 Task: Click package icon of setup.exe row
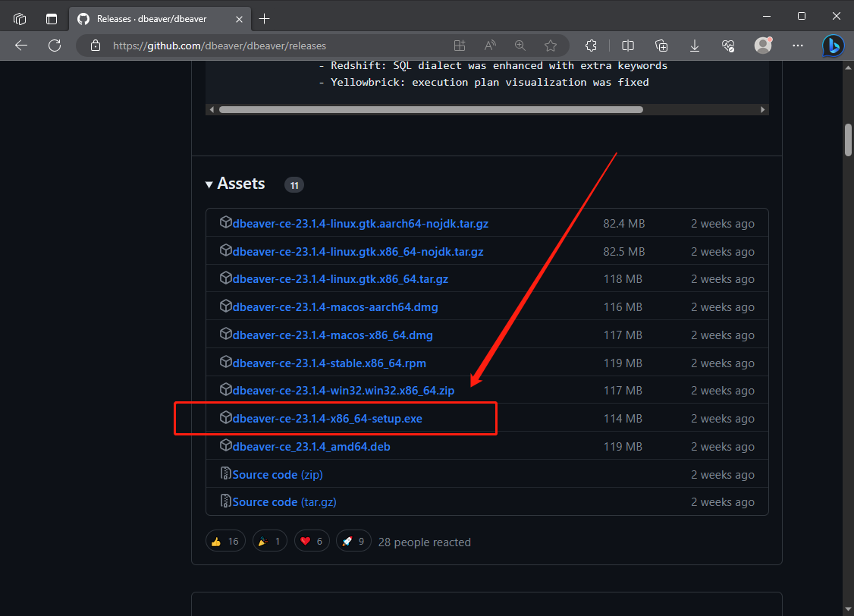[x=225, y=417]
